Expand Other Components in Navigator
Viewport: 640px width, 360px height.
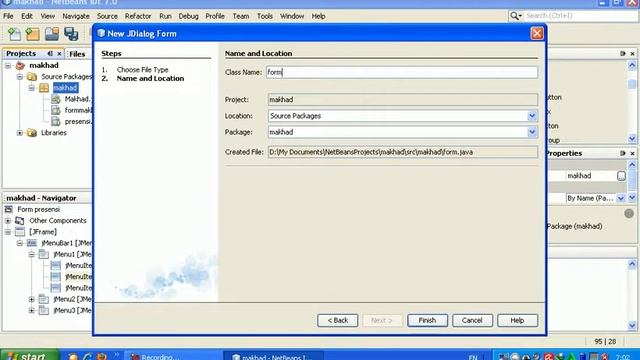(8, 220)
